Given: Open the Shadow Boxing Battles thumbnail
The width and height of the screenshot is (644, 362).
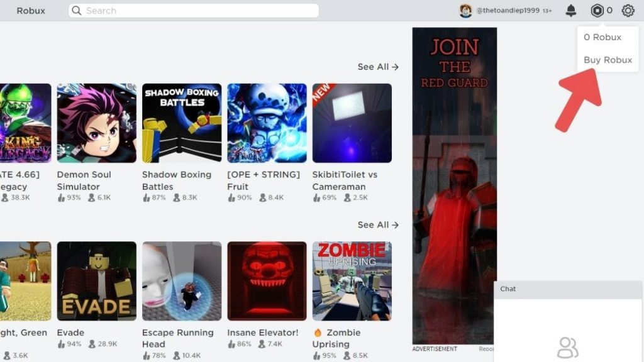Looking at the screenshot, I should [x=182, y=123].
